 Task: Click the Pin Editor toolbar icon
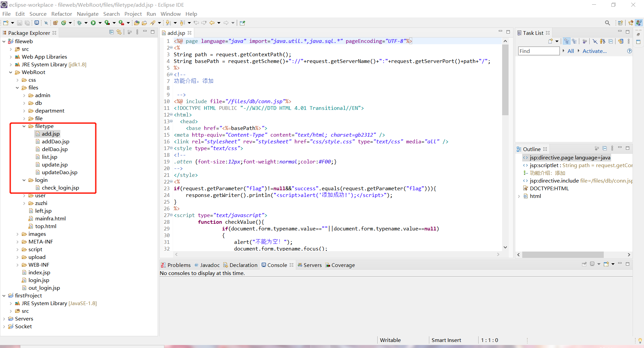click(x=243, y=23)
